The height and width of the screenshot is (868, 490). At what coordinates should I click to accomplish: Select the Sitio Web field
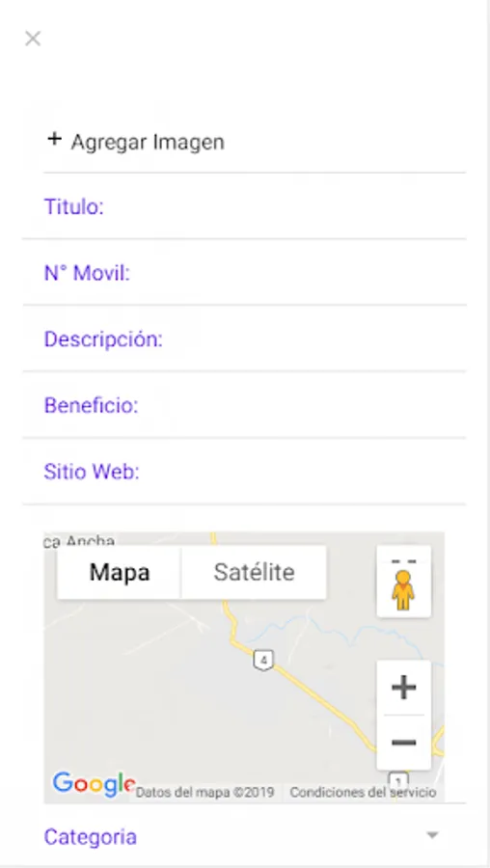point(244,472)
